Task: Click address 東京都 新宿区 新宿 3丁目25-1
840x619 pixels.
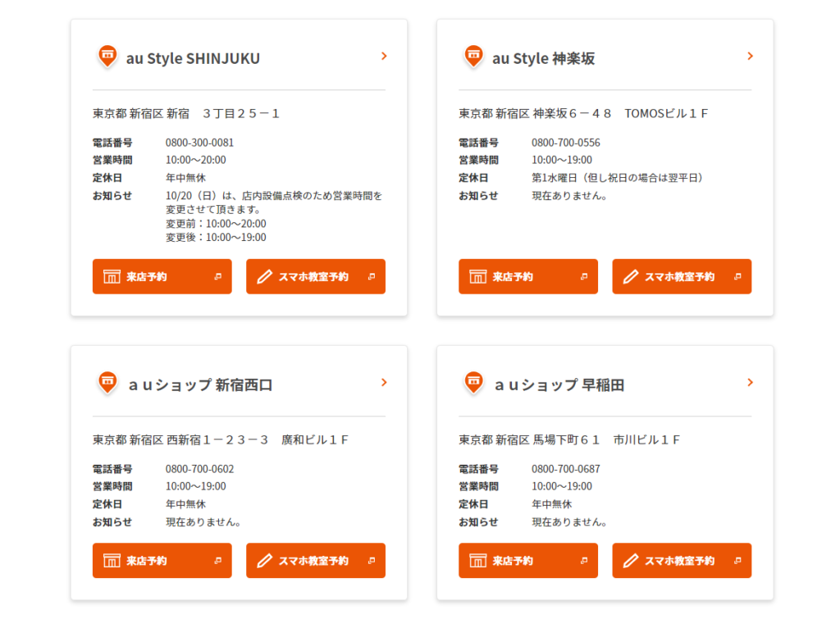Action: pos(186,113)
